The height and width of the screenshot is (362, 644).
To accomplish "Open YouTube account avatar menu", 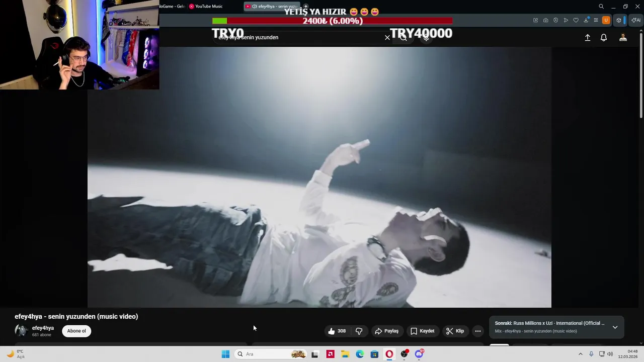I will 623,38.
